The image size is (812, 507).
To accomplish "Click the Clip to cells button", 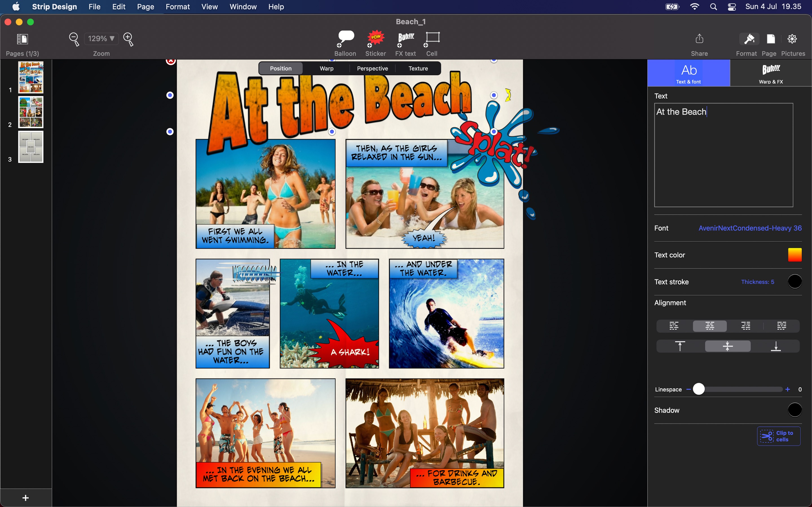I will click(778, 436).
